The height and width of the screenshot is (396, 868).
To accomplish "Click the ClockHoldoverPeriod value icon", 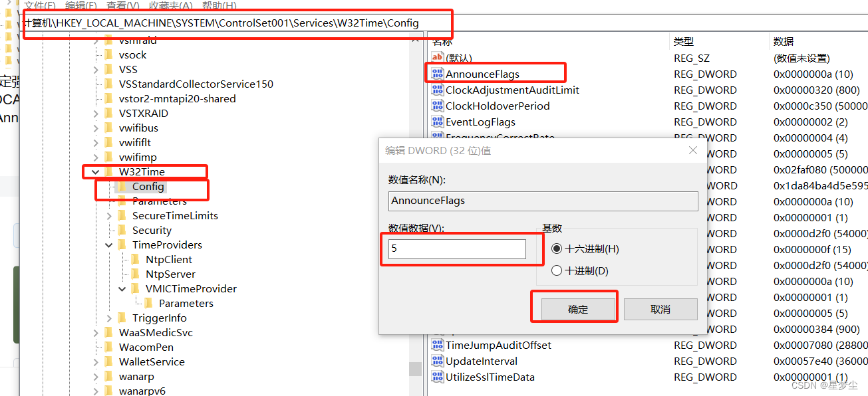I will click(437, 106).
